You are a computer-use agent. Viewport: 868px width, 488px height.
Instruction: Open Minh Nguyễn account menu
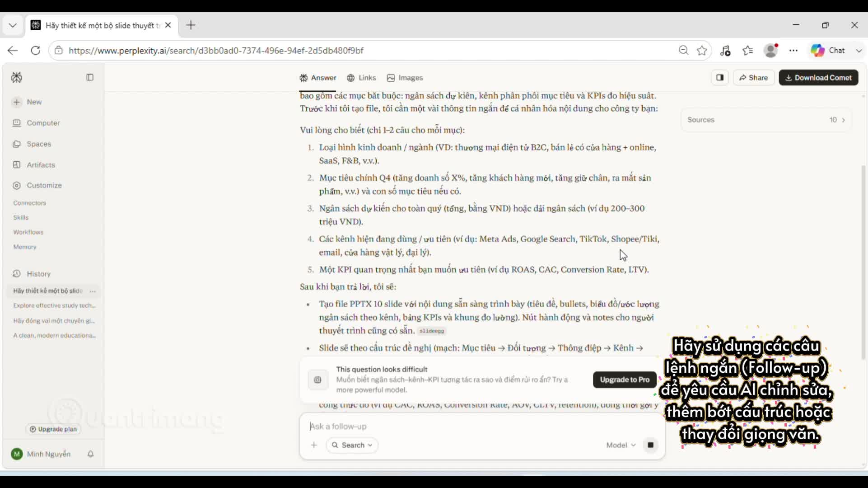41,454
